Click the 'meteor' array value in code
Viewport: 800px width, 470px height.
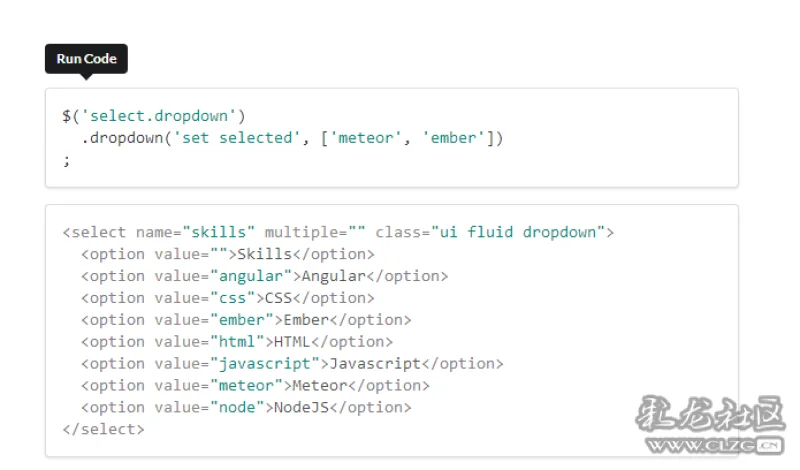coord(366,138)
